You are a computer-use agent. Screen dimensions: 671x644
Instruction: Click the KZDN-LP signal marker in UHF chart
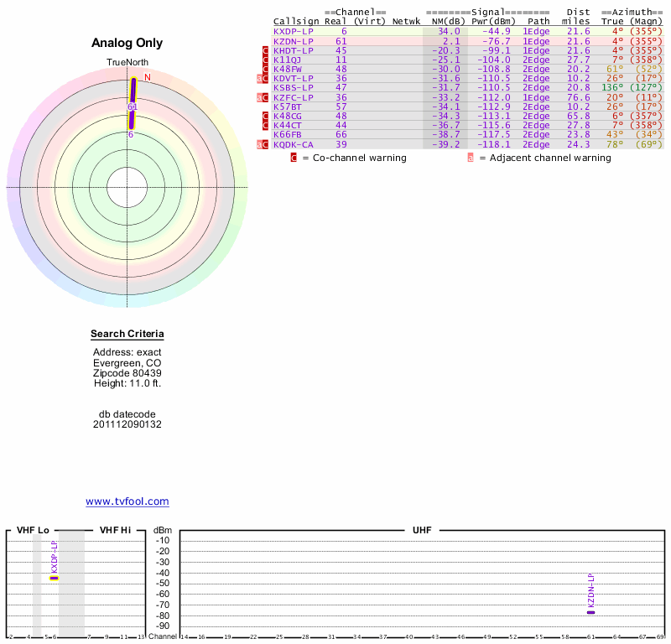coord(590,612)
